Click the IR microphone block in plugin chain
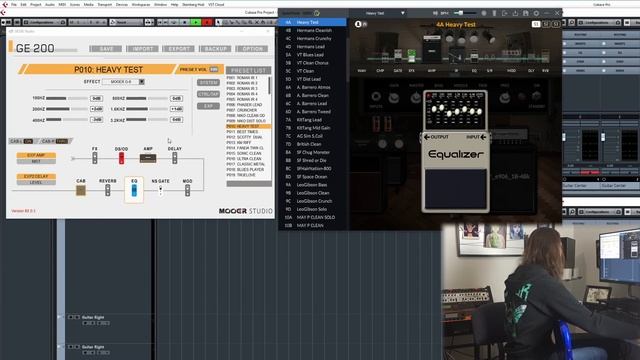Image resolution: width=640 pixels, height=360 pixels. coord(456,55)
